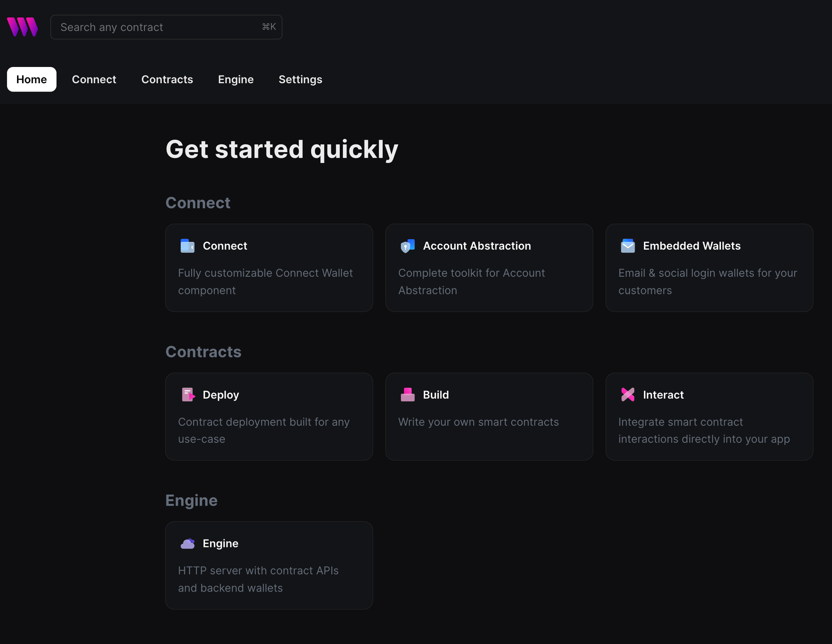
Task: Open the Contracts tab
Action: [167, 79]
